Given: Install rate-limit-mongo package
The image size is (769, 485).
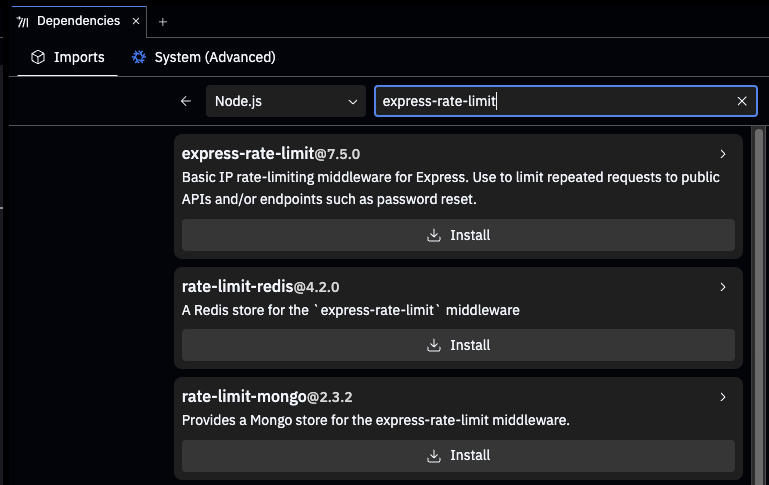Looking at the screenshot, I should point(458,456).
